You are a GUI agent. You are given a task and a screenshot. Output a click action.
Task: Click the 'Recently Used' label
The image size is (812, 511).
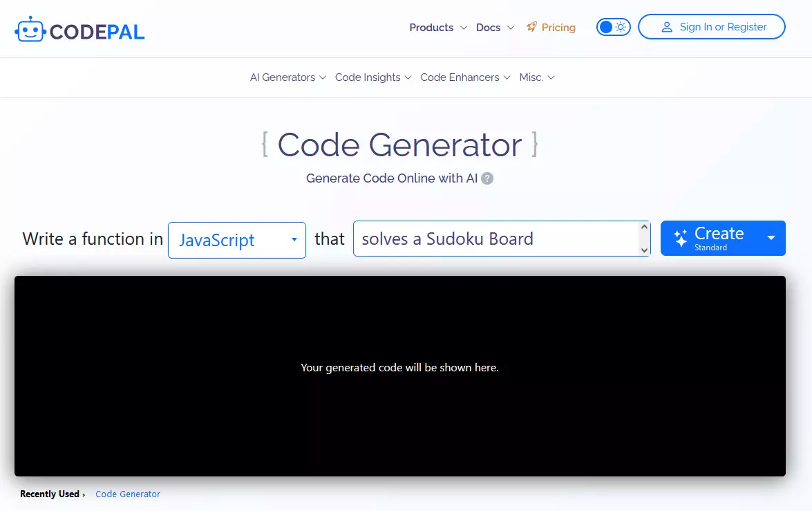(50, 494)
